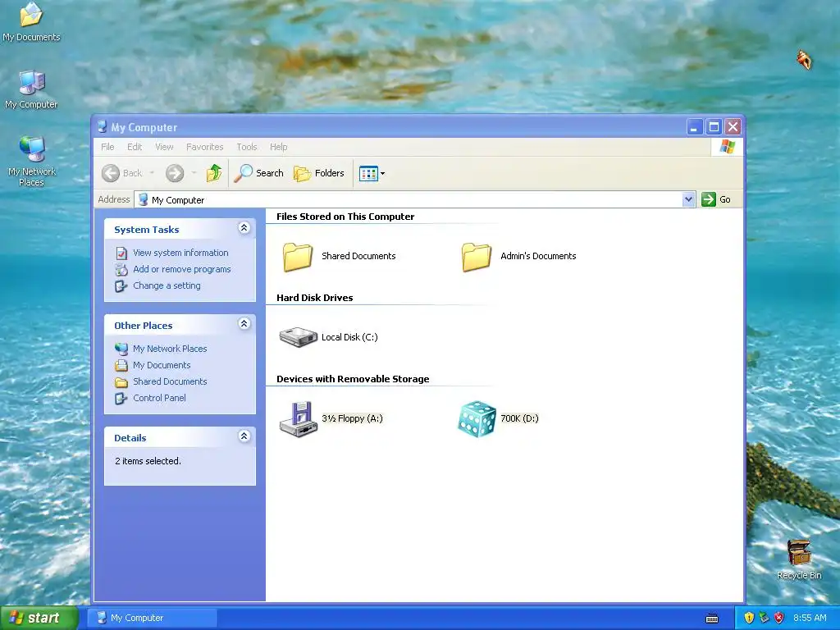The width and height of the screenshot is (840, 630).
Task: Click View system information link
Action: [180, 253]
